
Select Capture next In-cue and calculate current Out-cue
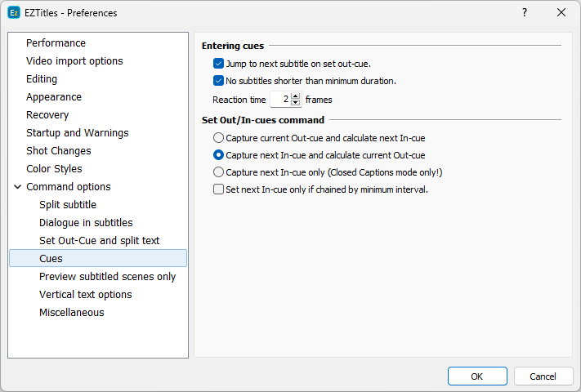218,155
